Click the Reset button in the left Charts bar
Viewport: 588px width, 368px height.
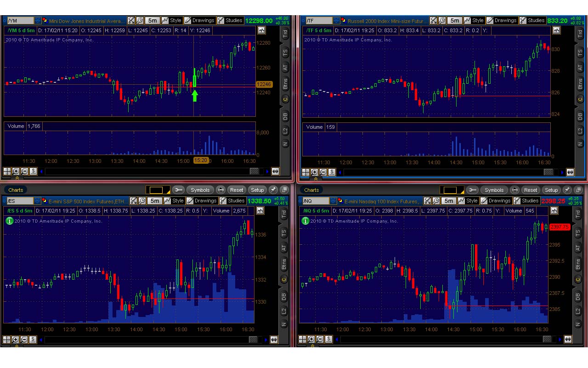point(237,190)
